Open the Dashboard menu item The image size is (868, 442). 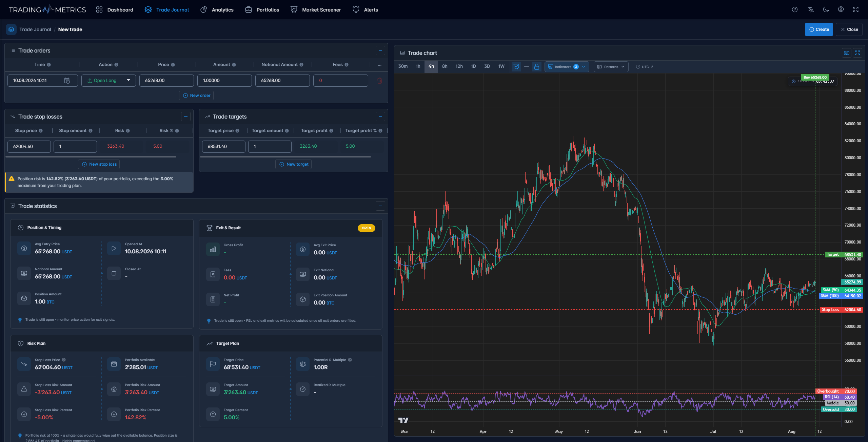115,10
